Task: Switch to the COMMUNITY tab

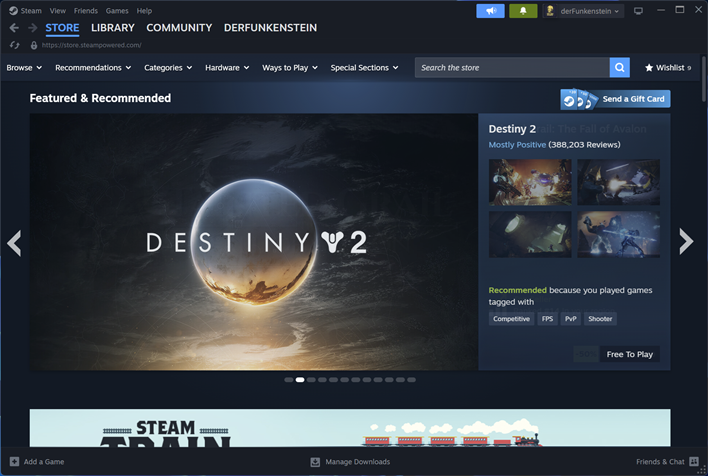Action: 179,28
